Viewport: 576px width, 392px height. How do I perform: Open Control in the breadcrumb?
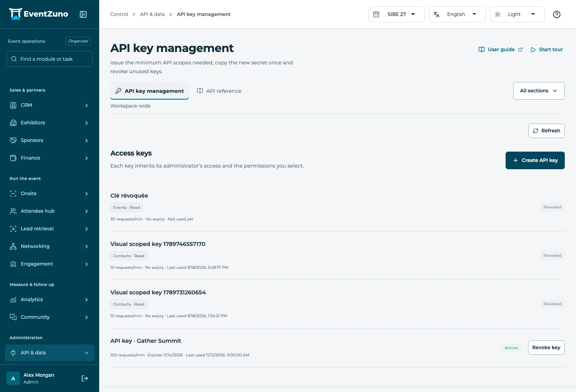coord(119,14)
